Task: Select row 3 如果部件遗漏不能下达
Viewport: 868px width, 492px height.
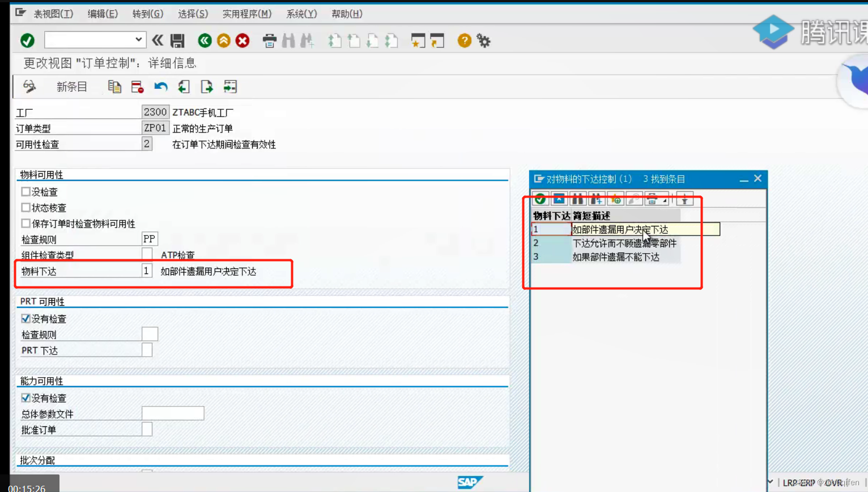Action: click(606, 257)
